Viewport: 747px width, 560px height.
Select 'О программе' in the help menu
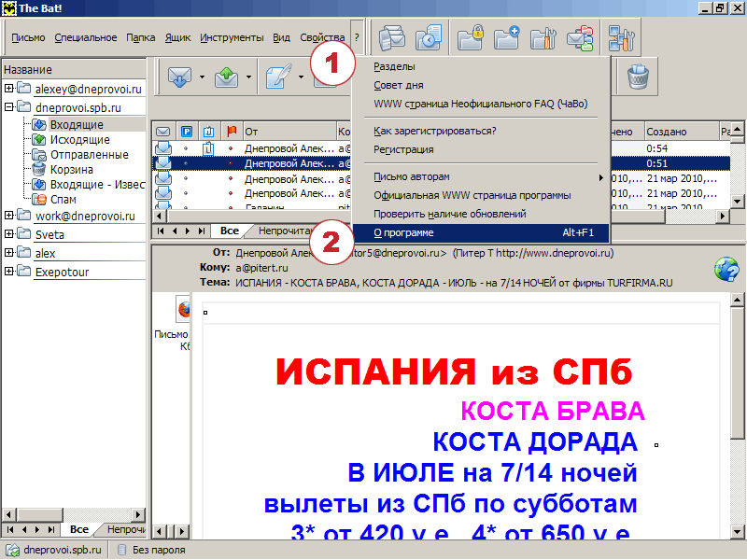(402, 232)
